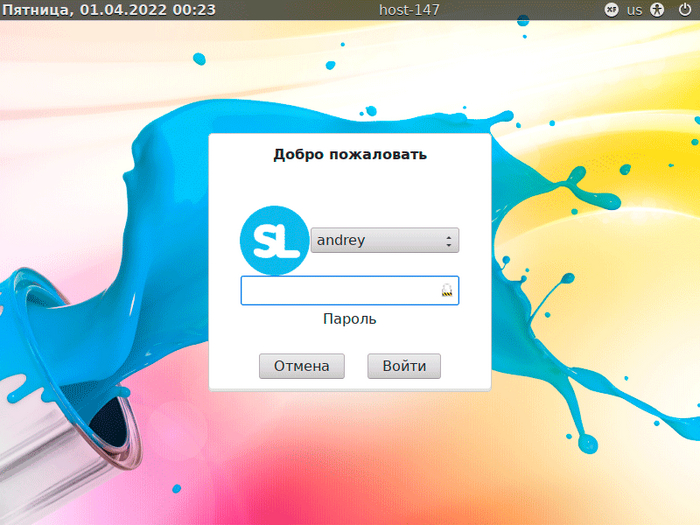Focus the password input field
Image resolution: width=700 pixels, height=525 pixels.
350,290
